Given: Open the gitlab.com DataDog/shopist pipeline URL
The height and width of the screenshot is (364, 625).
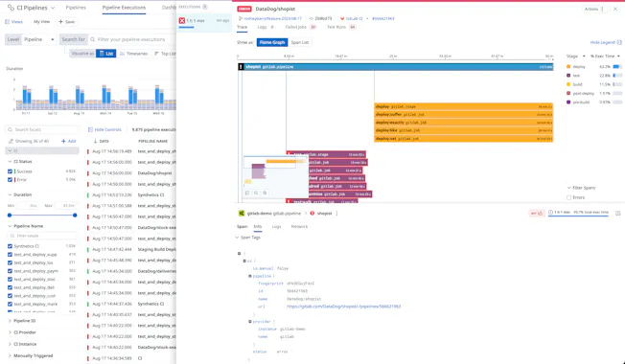Looking at the screenshot, I should (343, 307).
